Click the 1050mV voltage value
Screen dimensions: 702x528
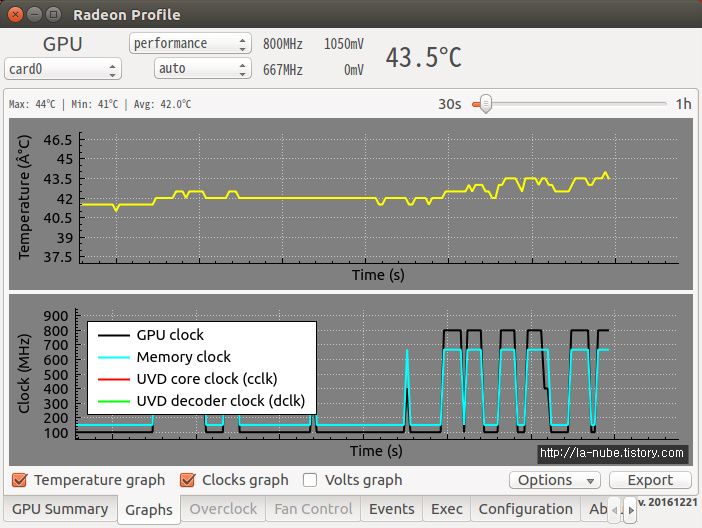(343, 44)
